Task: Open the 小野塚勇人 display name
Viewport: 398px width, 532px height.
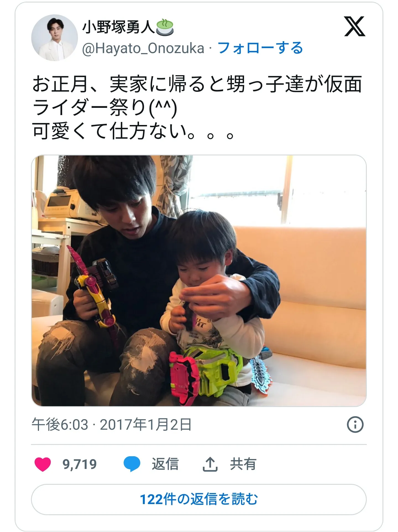Action: point(118,27)
